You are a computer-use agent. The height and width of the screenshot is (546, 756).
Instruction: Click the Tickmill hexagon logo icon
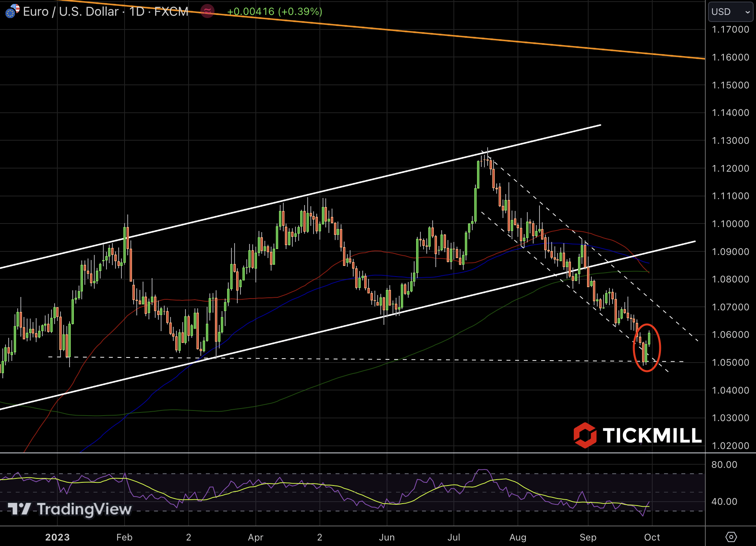[585, 435]
